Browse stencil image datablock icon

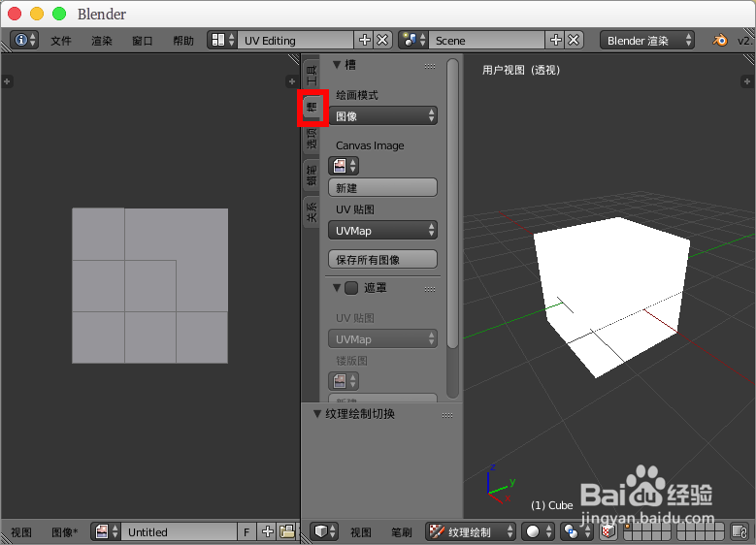(x=344, y=381)
